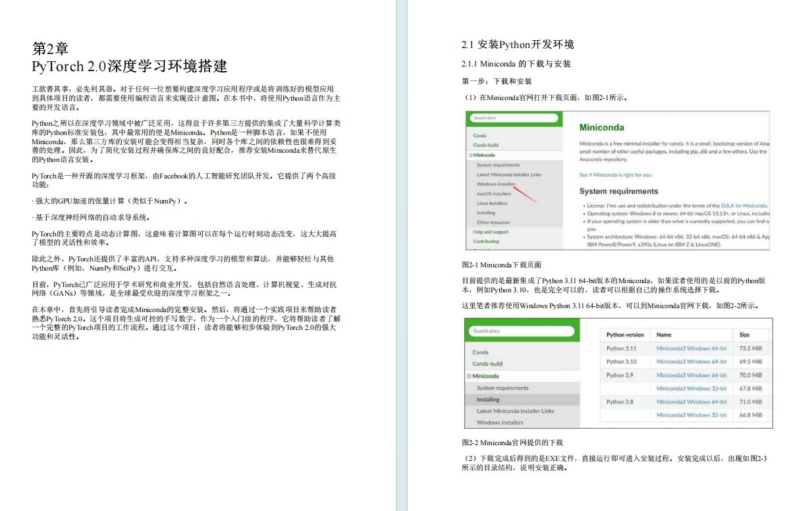Select System requirements in figure 2-1 sidebar
Screen dimensions: 812x511
tap(498, 165)
